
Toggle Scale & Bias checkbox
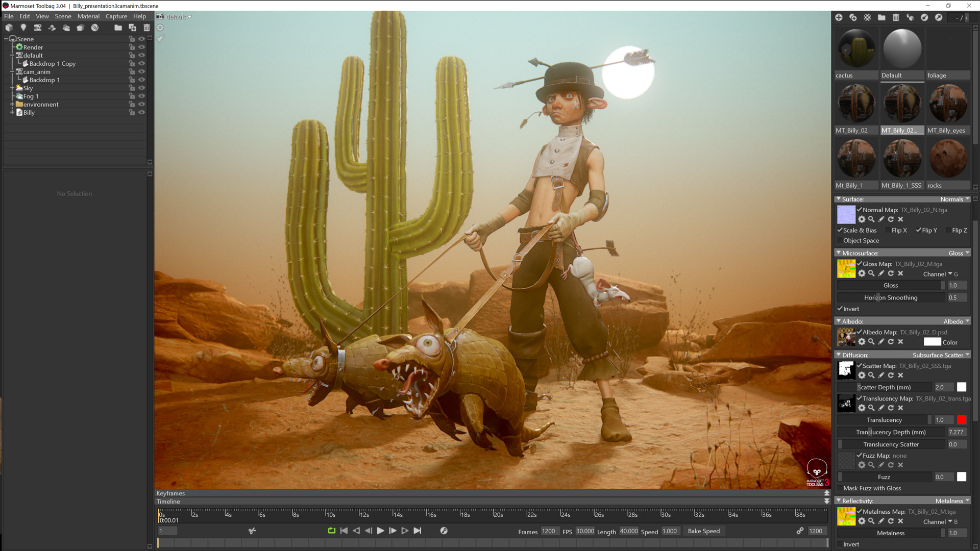[840, 231]
